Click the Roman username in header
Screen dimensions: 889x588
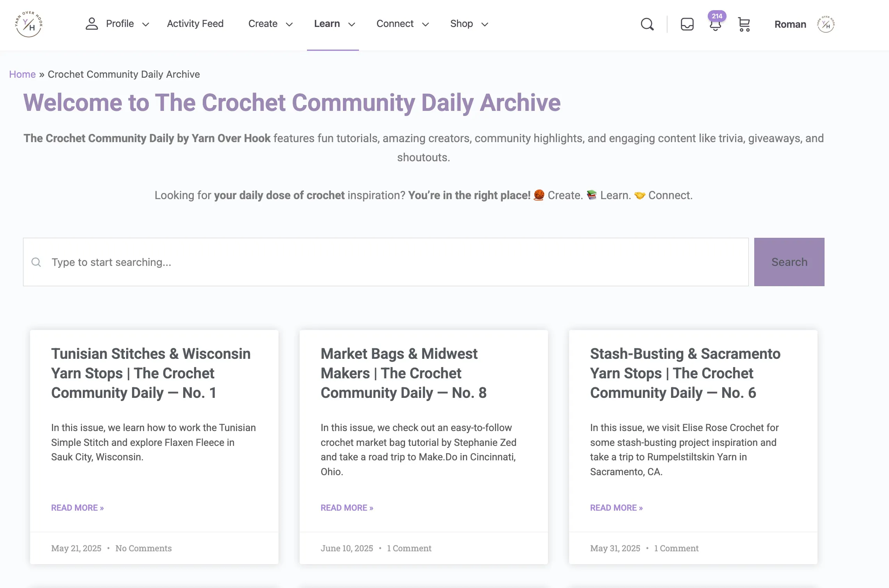coord(790,24)
